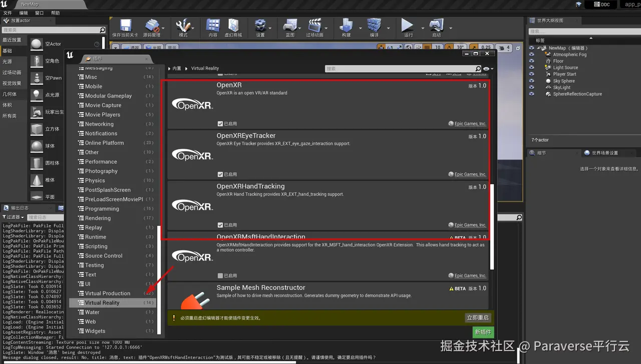Toggle visibility of Sky Sphere in outliner
The width and height of the screenshot is (641, 364).
point(532,81)
